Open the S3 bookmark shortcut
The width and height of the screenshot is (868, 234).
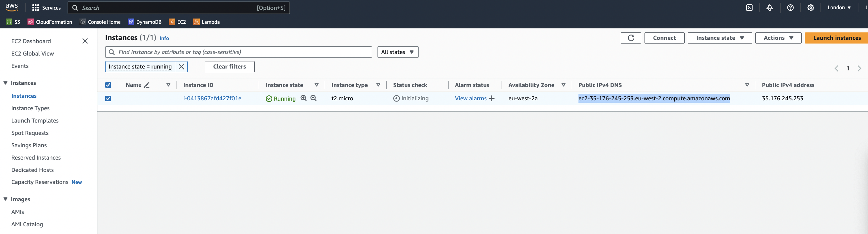pyautogui.click(x=13, y=22)
